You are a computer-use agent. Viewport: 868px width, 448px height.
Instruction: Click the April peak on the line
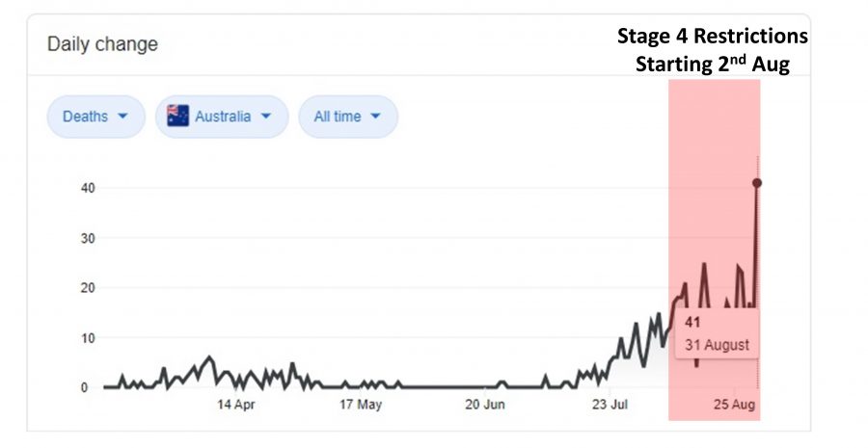click(208, 357)
